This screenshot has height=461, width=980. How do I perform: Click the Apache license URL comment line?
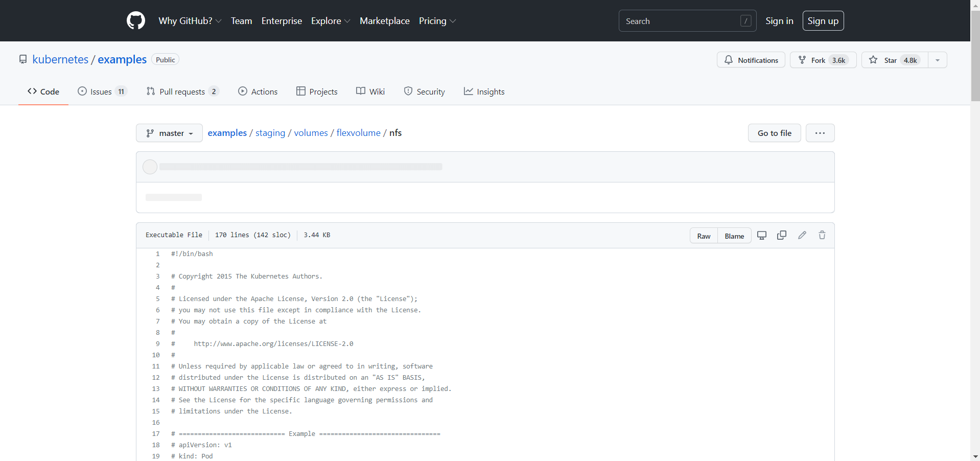262,344
